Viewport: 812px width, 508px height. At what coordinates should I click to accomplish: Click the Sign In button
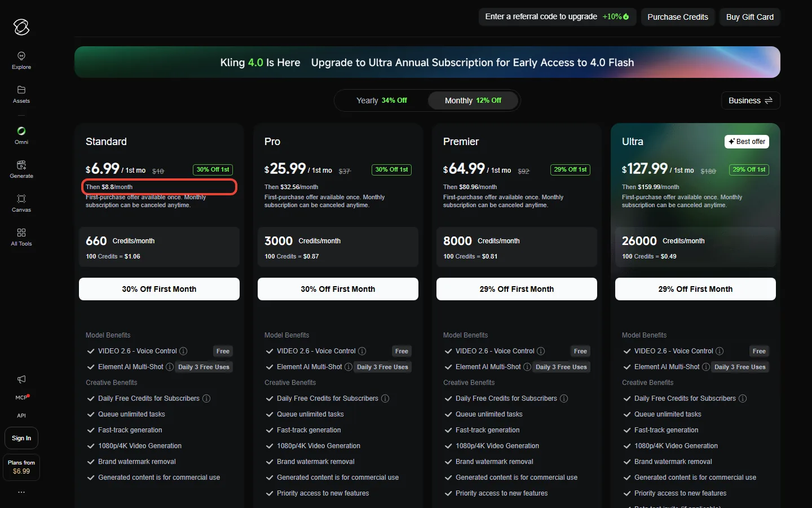pos(21,438)
